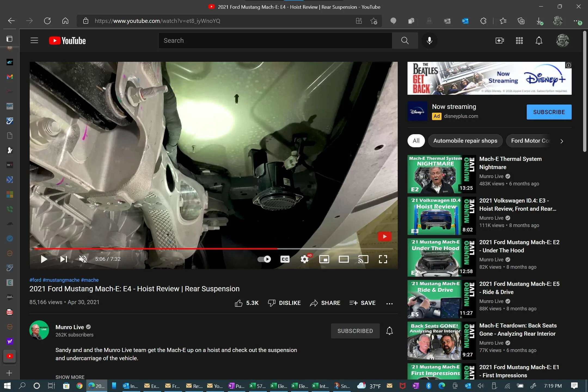Open favorites list in toolbar
The image size is (588, 392).
pos(503,21)
